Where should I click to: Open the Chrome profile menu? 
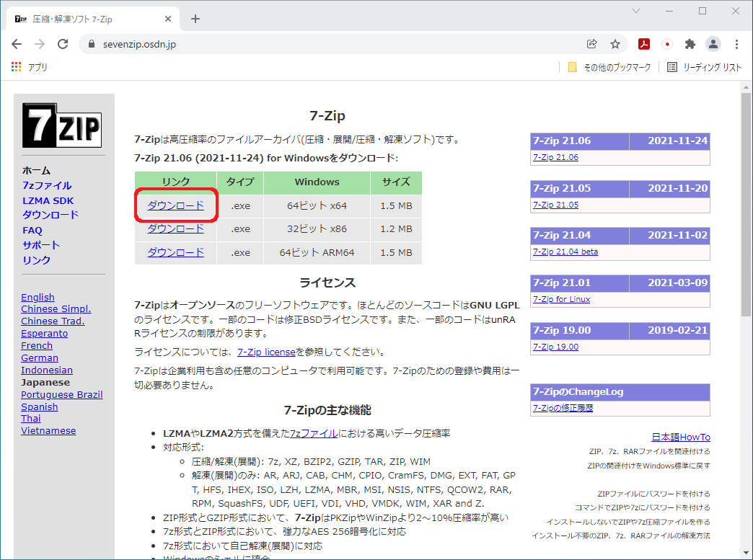click(x=713, y=44)
